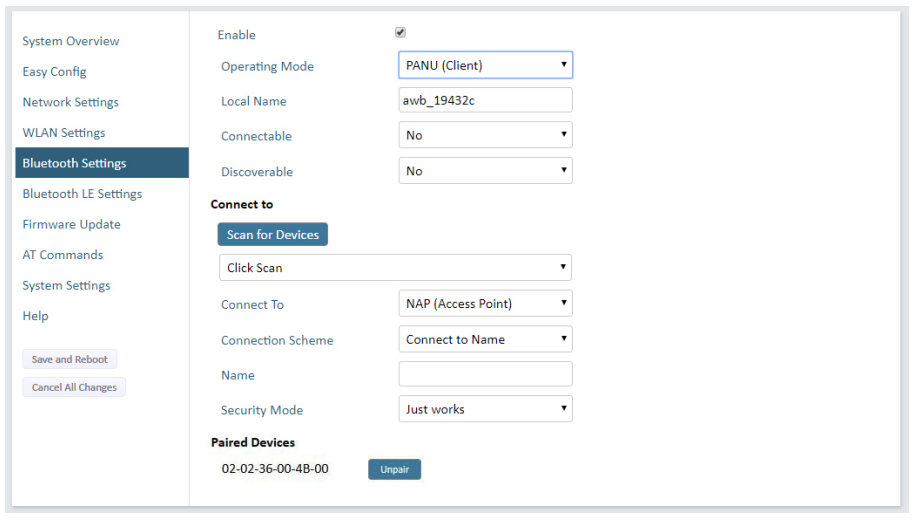This screenshot has height=521, width=920.
Task: Open the Security Mode dropdown
Action: point(485,409)
